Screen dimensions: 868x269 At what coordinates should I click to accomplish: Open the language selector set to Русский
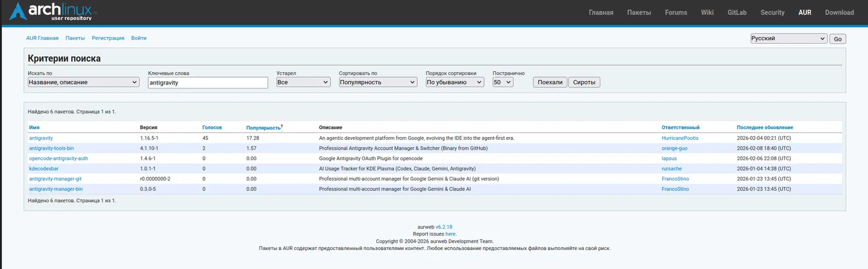click(x=789, y=39)
